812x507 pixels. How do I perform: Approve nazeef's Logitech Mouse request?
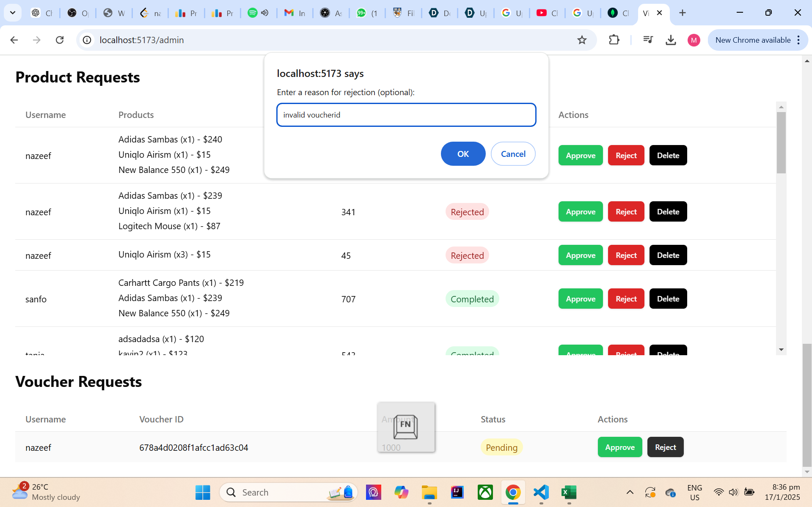tap(581, 211)
